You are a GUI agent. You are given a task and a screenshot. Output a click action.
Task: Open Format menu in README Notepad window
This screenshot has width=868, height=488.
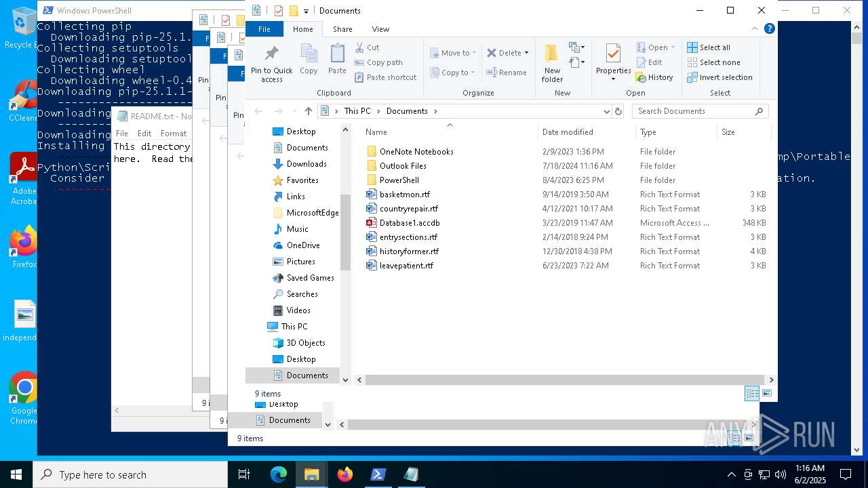click(x=174, y=134)
